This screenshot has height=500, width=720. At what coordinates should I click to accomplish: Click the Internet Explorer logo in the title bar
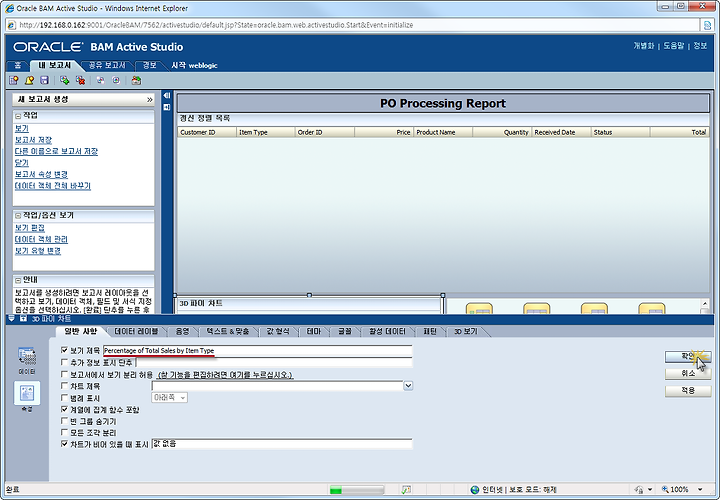[9, 8]
